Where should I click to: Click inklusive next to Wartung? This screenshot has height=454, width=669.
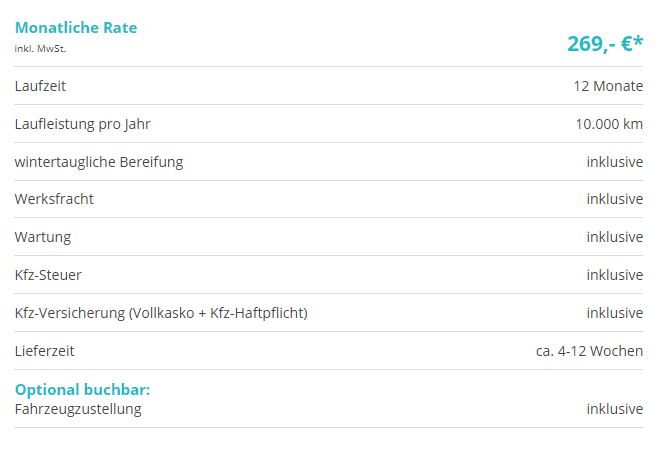614,237
